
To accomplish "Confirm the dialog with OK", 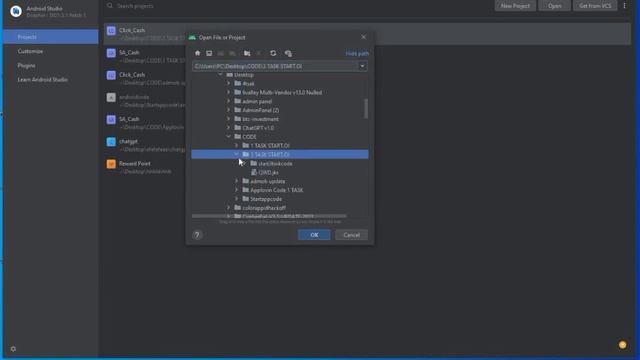I will point(314,235).
